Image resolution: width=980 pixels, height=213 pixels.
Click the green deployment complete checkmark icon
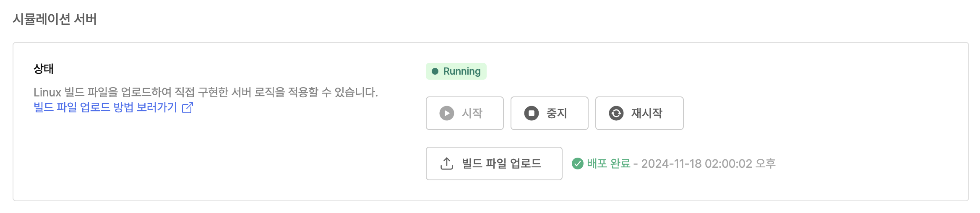point(578,164)
